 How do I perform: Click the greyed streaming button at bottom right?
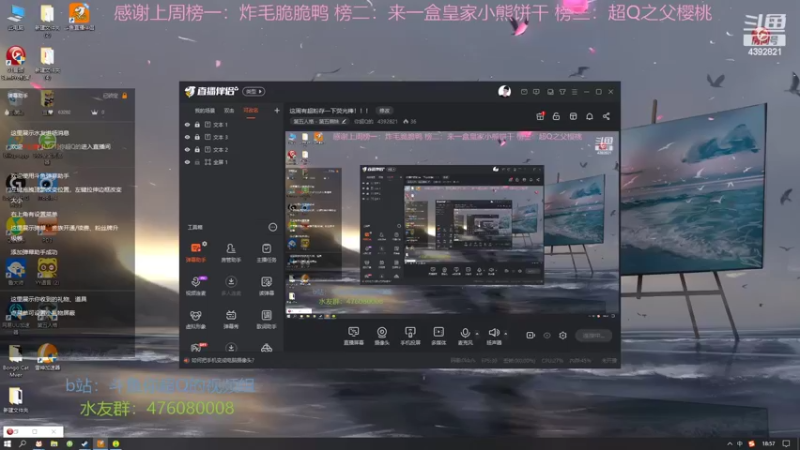point(594,335)
